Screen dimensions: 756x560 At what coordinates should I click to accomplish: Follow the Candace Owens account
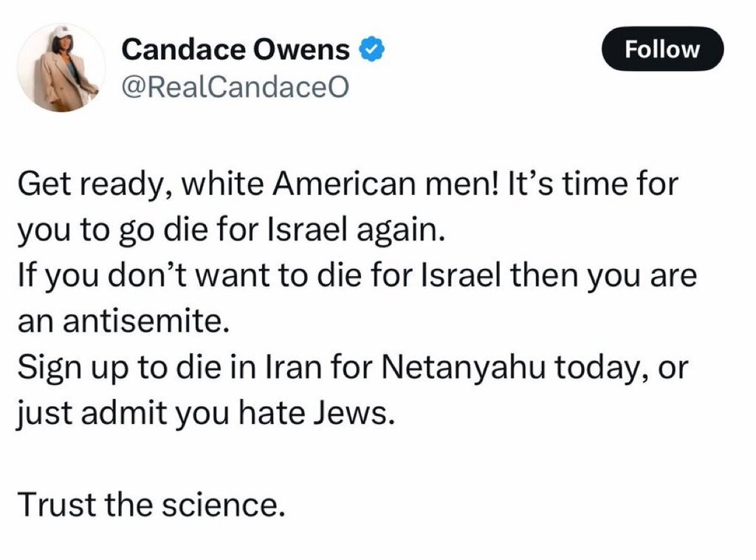pos(662,49)
